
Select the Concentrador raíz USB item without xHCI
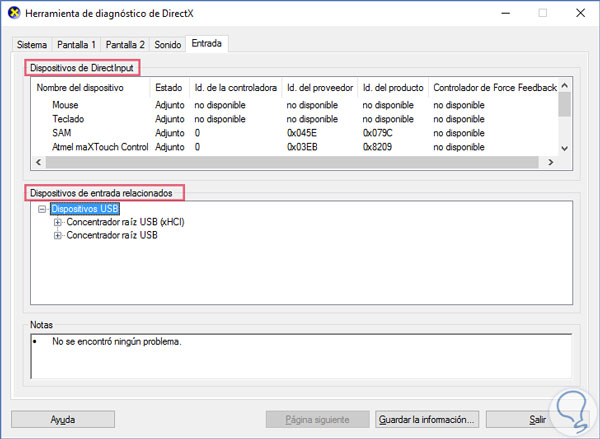coord(112,235)
